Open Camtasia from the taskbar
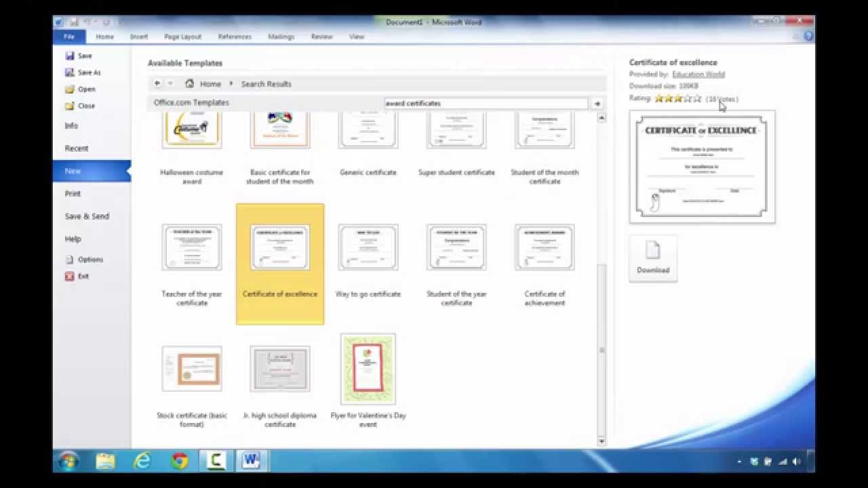868x488 pixels. pos(216,462)
